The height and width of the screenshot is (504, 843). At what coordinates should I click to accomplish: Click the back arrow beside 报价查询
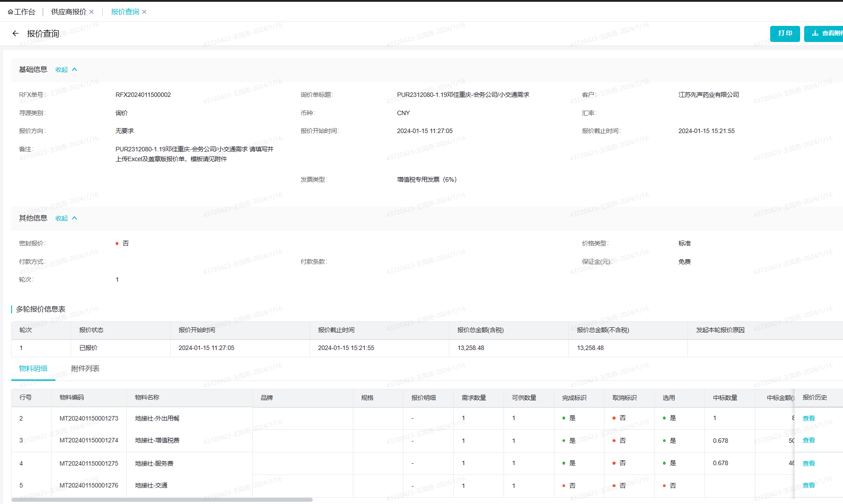pos(16,33)
